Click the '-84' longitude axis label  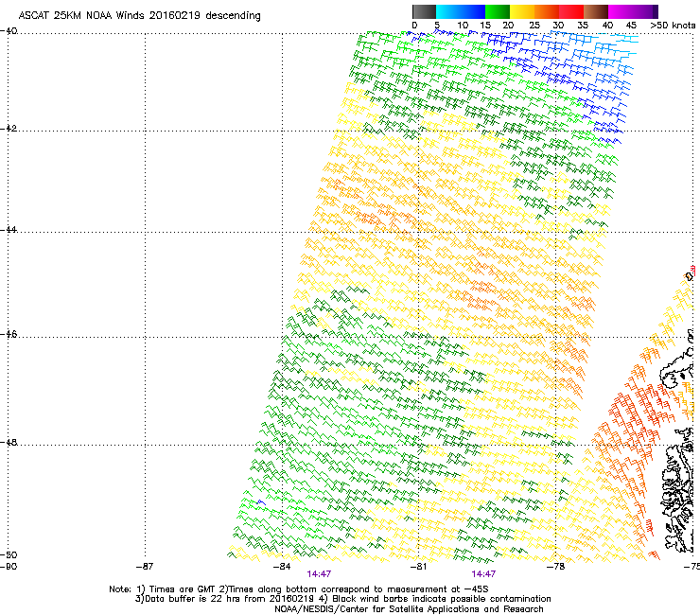tap(282, 567)
